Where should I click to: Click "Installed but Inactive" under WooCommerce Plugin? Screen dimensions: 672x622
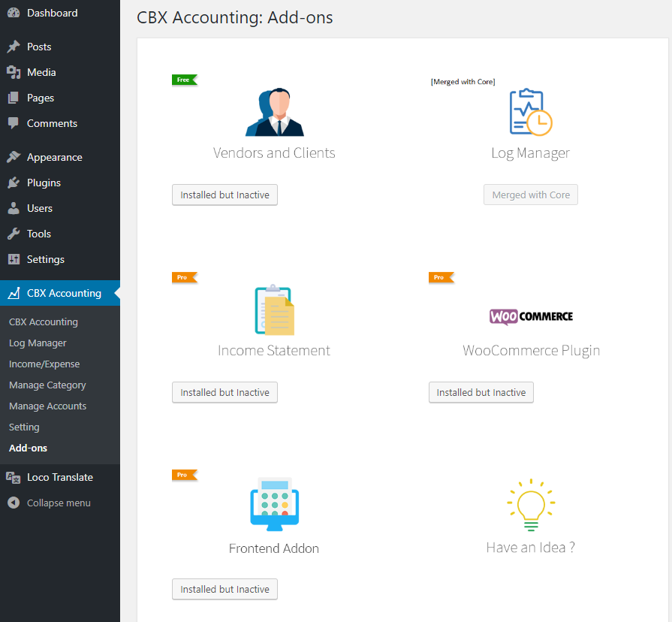(x=481, y=392)
